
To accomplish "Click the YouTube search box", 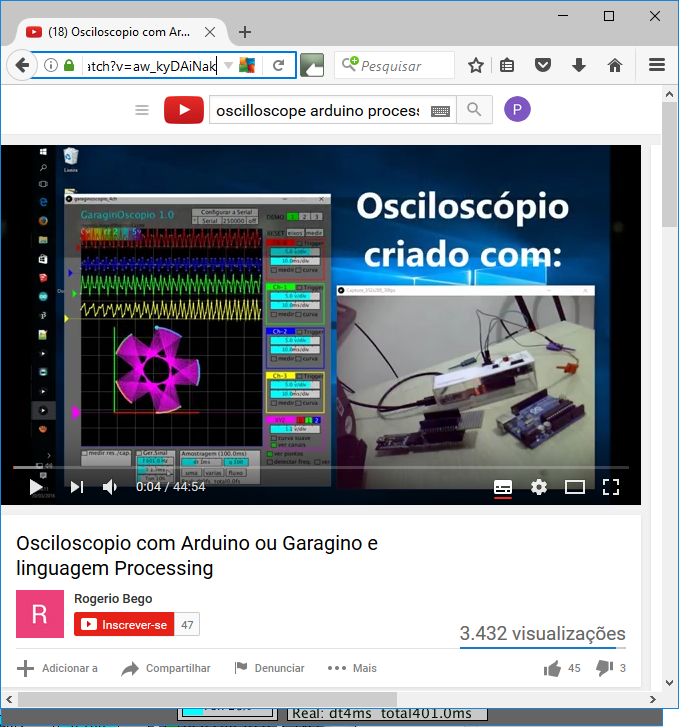I will coord(333,110).
